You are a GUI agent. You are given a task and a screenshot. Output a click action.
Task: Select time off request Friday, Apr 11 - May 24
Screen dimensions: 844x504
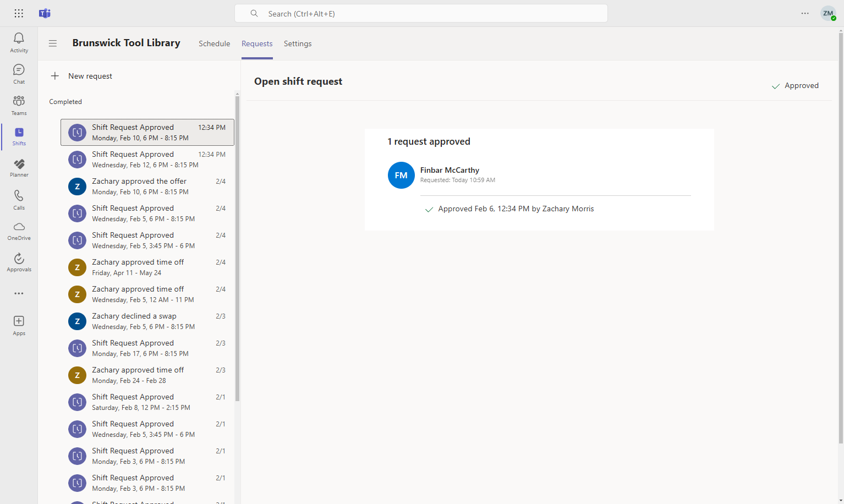147,267
